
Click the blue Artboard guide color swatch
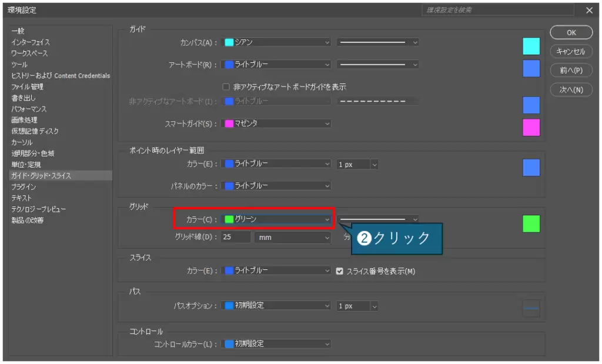click(531, 68)
